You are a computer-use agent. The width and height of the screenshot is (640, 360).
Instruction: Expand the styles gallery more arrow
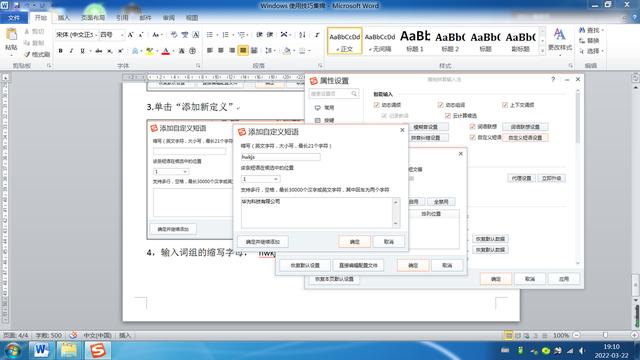coord(542,51)
